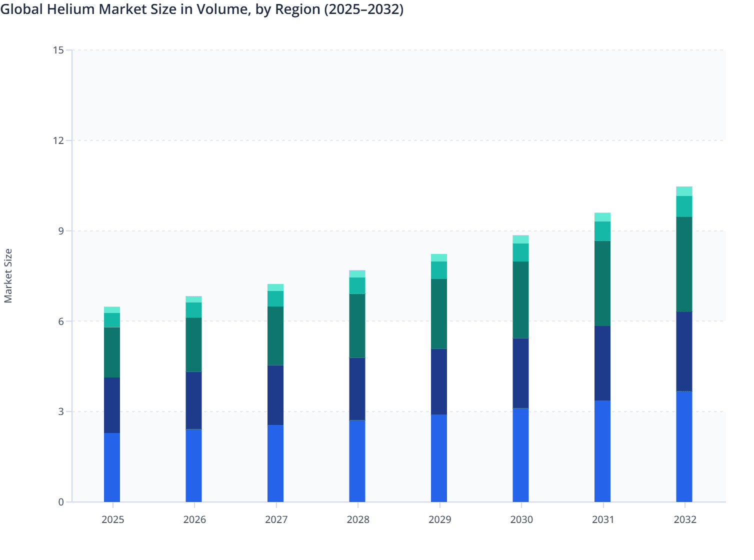Select the 2031 axis label
This screenshot has height=560, width=754.
pos(603,520)
